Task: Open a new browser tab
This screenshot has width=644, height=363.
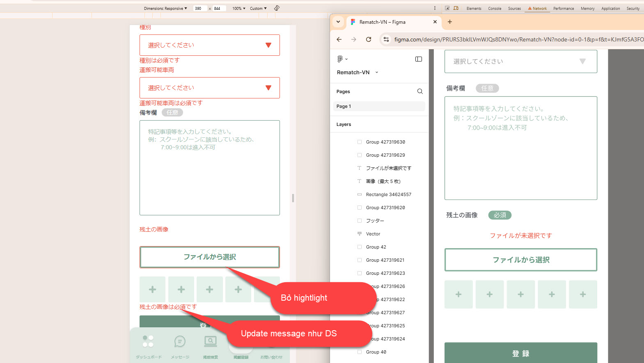Action: (450, 22)
